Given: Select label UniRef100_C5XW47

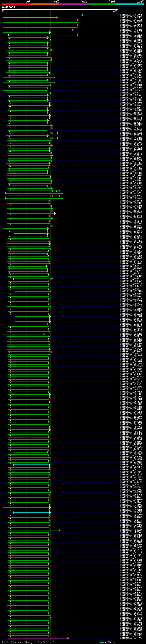Looking at the screenshot, I should coord(131,42).
